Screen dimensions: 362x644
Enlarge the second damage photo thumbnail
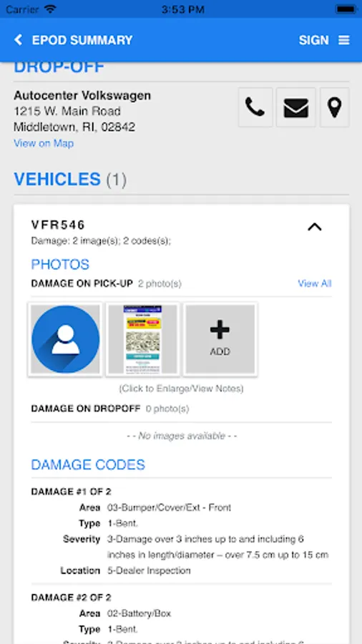[142, 339]
